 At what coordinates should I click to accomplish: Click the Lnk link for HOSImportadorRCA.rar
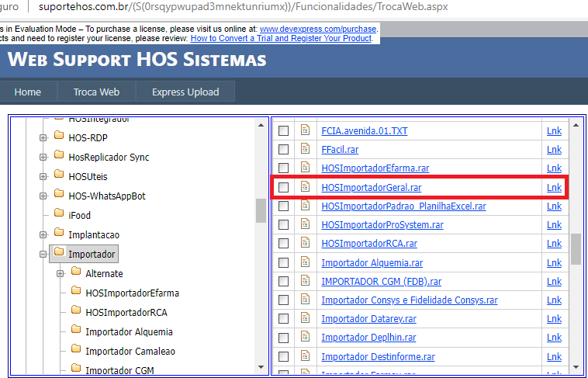click(x=554, y=244)
